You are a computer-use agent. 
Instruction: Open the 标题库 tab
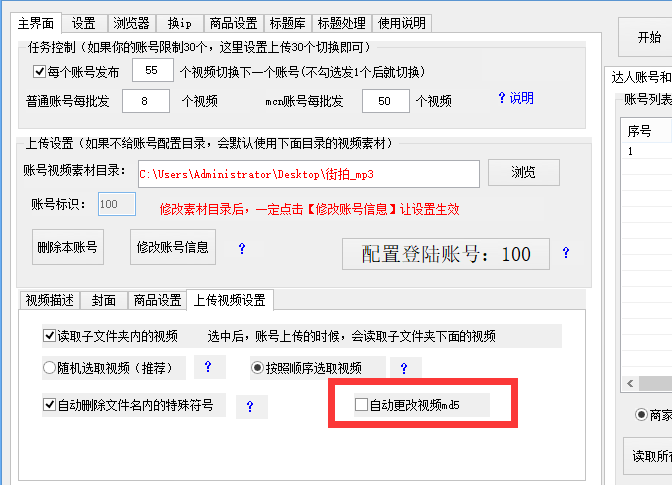[x=288, y=23]
